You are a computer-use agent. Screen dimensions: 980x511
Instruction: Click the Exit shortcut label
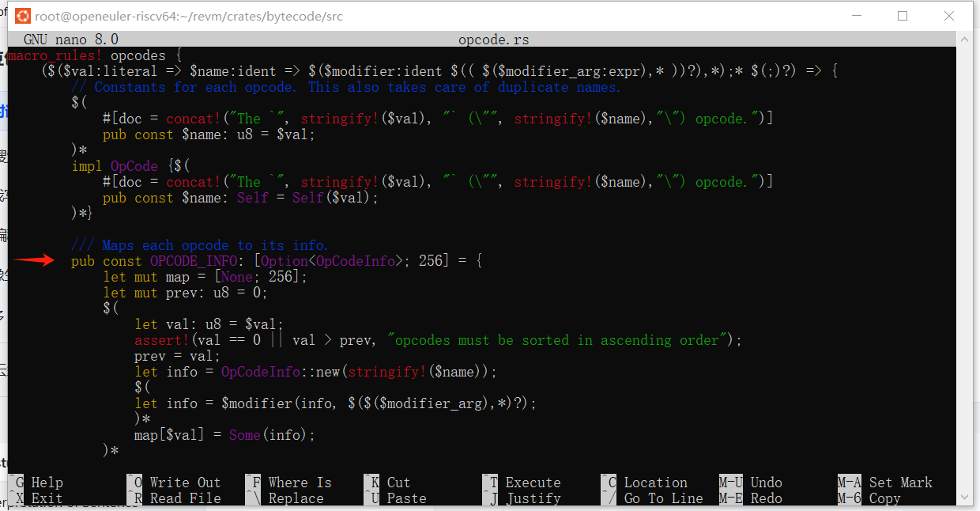click(x=47, y=498)
